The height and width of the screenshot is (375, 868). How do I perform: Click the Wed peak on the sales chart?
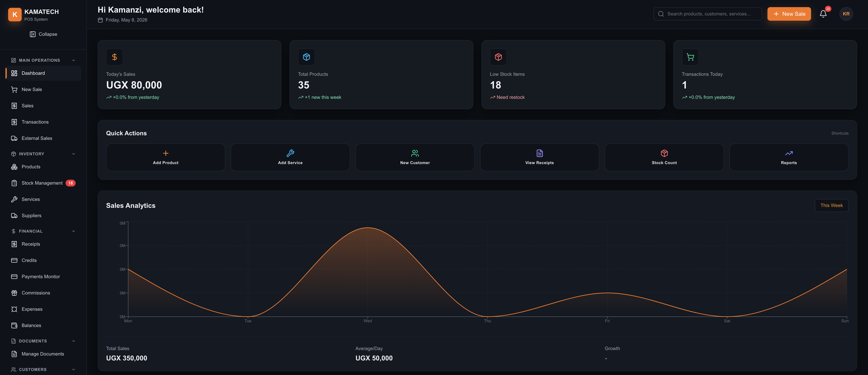coord(368,228)
